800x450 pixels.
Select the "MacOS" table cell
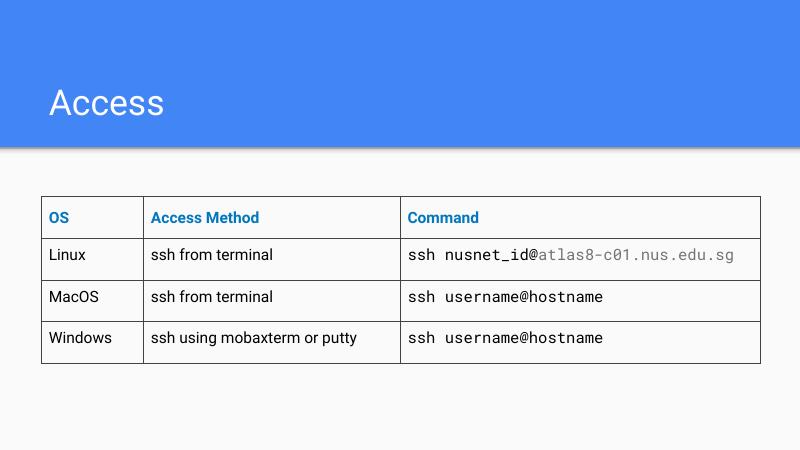point(74,297)
